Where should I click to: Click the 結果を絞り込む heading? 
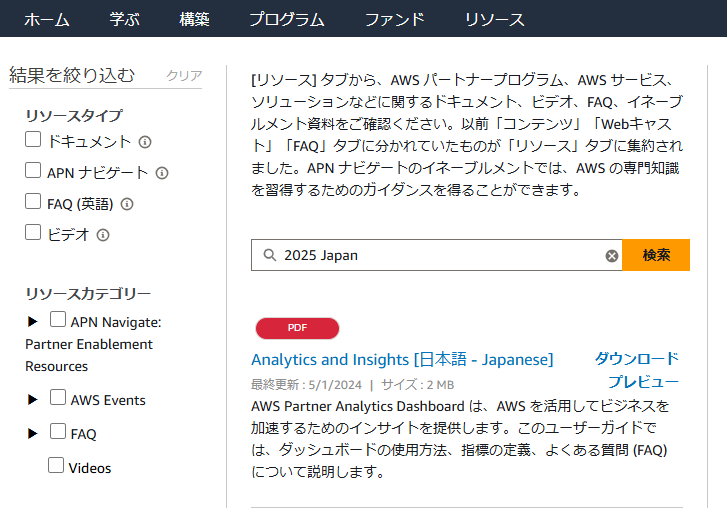(x=72, y=75)
